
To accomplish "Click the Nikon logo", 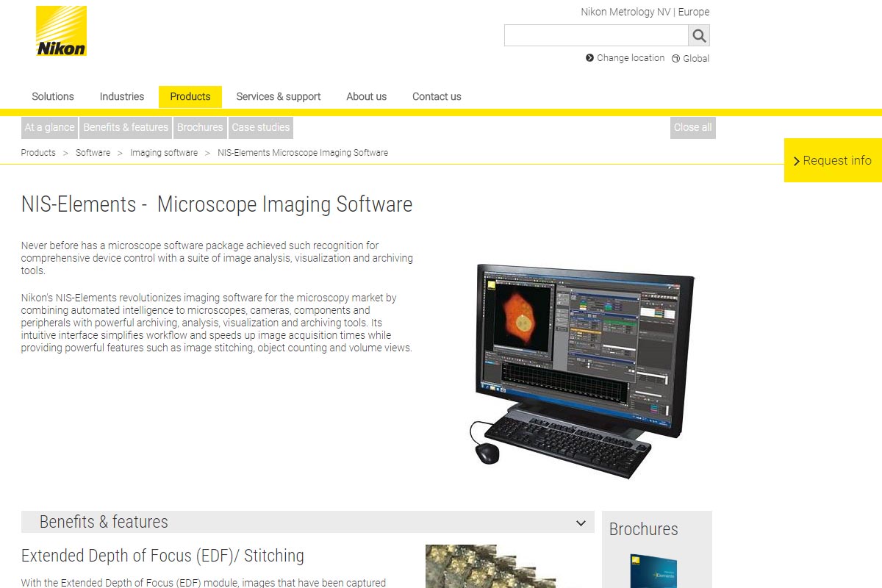I will [62, 31].
